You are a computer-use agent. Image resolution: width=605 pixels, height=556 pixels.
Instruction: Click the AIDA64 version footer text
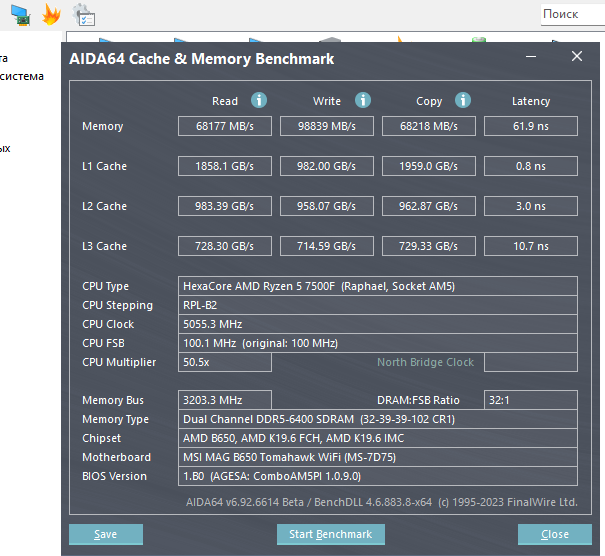pos(382,502)
